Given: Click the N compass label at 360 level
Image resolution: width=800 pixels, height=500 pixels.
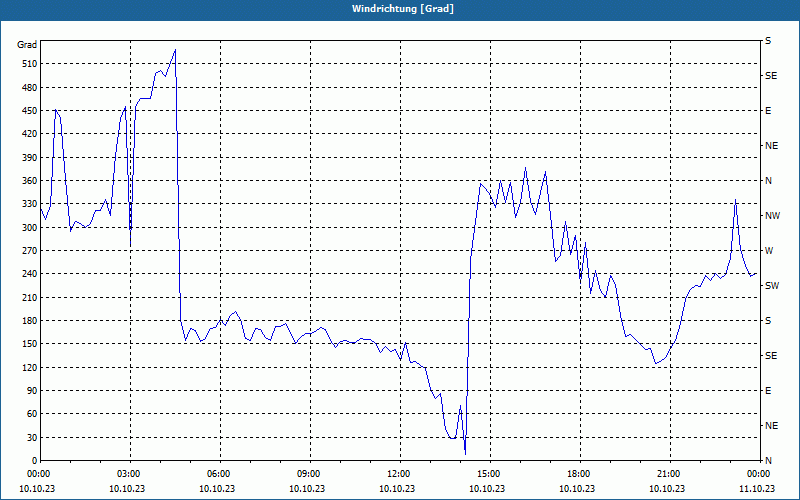Looking at the screenshot, I should tap(768, 181).
